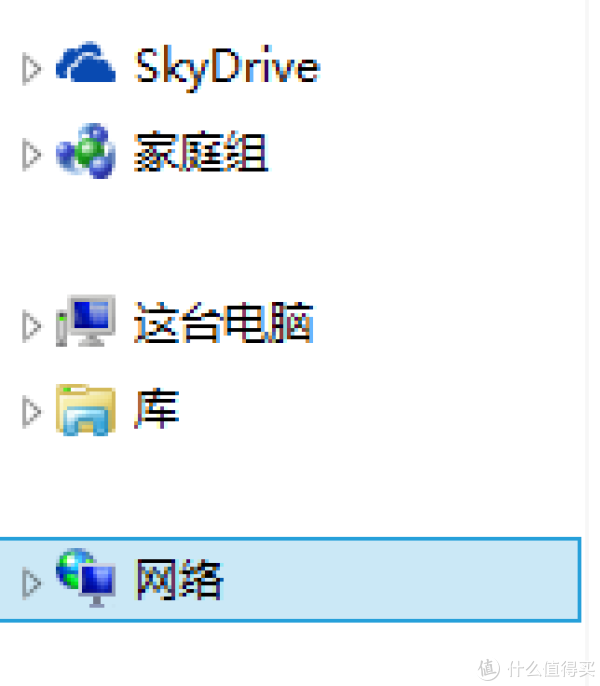Open the SkyDrive cloud icon
Image resolution: width=600 pixels, height=686 pixels.
86,62
